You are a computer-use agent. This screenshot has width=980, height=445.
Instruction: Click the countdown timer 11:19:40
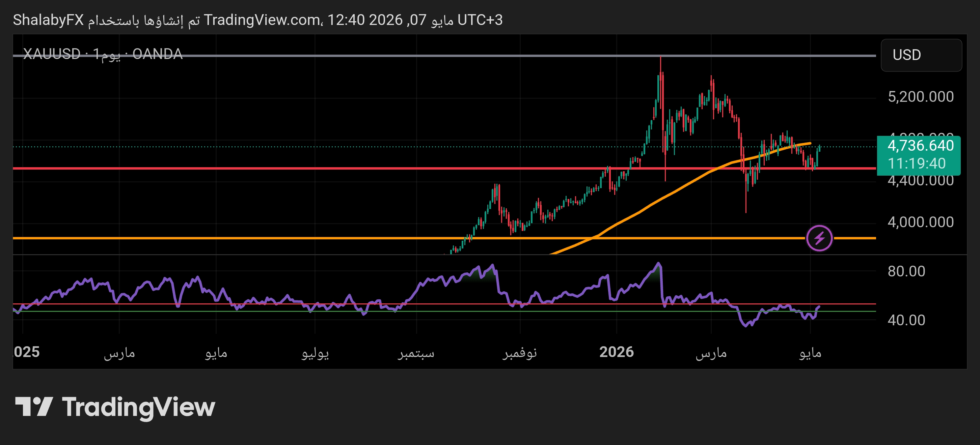click(917, 164)
